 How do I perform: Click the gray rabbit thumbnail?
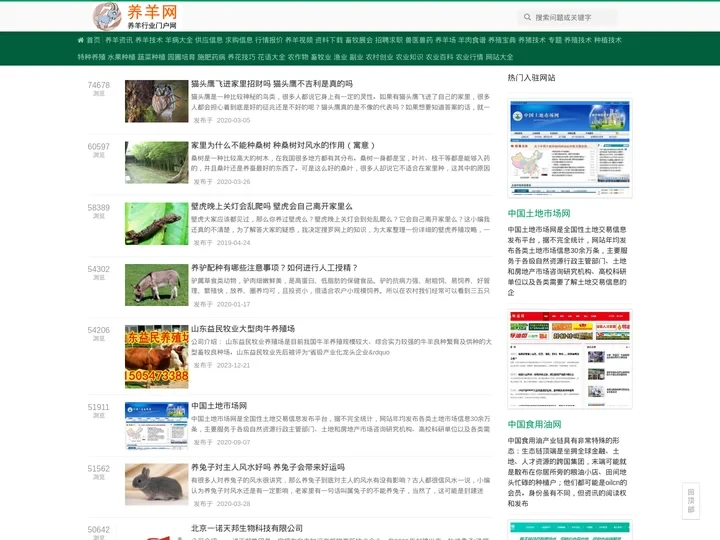coord(157,484)
